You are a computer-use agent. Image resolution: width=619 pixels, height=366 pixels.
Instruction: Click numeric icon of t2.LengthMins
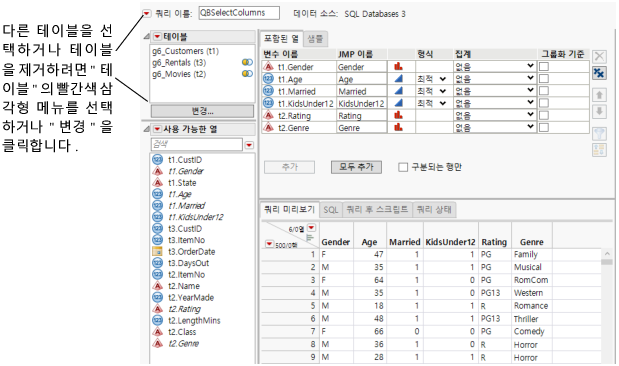point(158,320)
